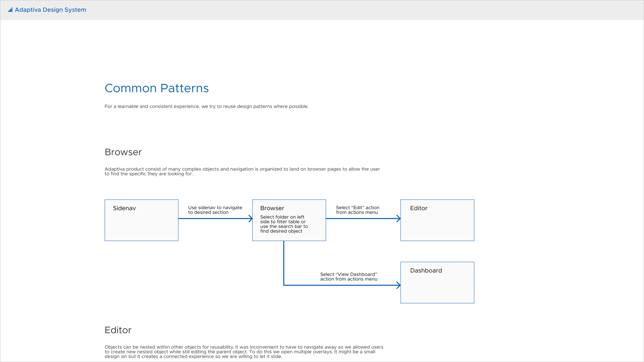Image resolution: width=644 pixels, height=362 pixels.
Task: Click the Editor section paragraph about overlays
Action: click(x=244, y=352)
